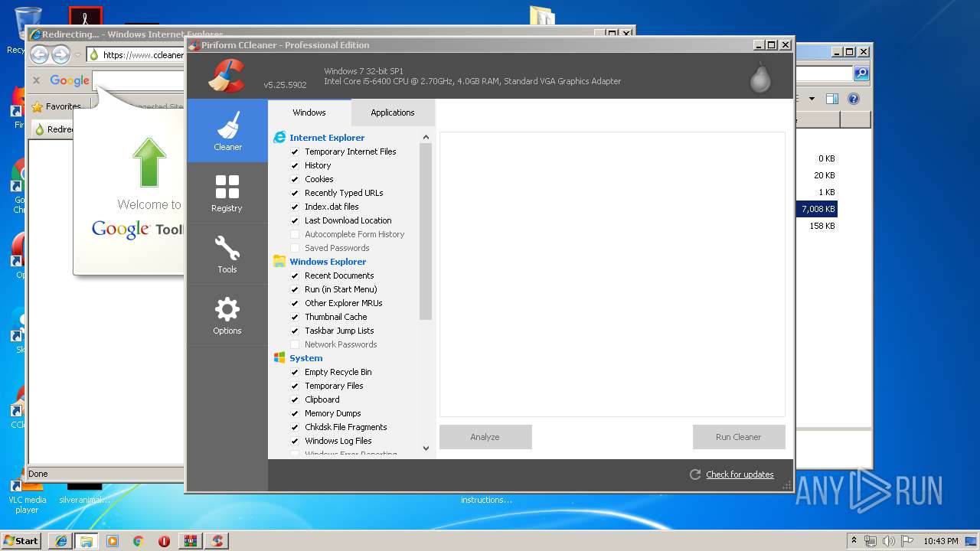Click the Action Center flag in system tray
This screenshot has height=551, width=980.
[906, 541]
